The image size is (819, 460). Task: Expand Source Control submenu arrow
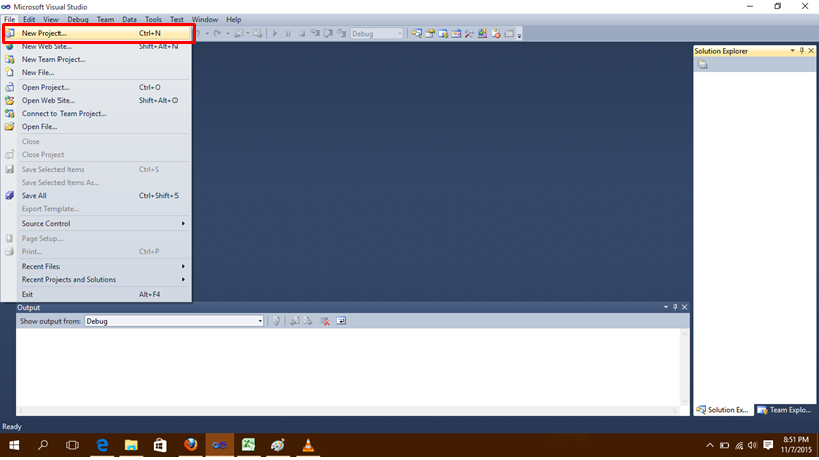coord(183,223)
